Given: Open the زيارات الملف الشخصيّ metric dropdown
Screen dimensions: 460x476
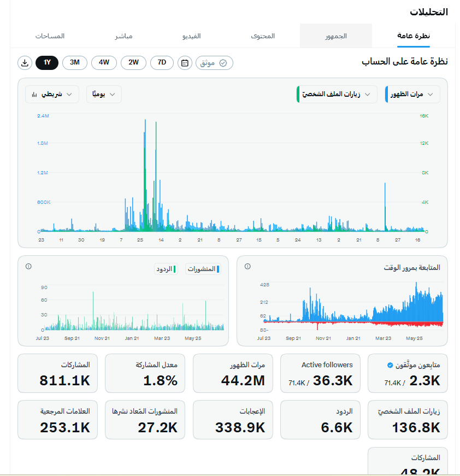Looking at the screenshot, I should (337, 95).
